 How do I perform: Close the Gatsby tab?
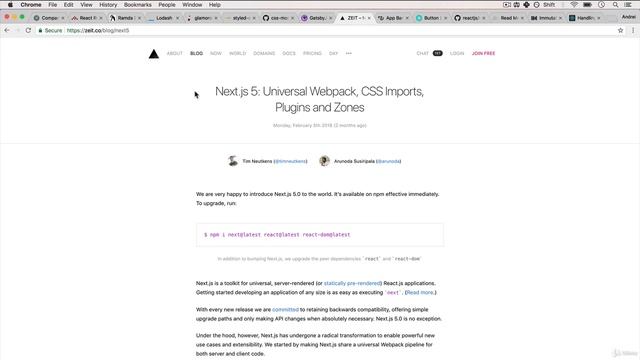330,18
